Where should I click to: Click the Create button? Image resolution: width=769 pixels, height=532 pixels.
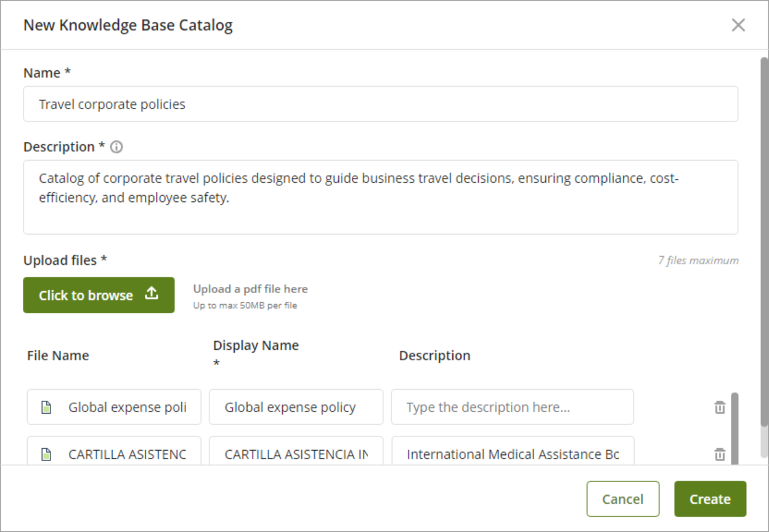pos(710,499)
